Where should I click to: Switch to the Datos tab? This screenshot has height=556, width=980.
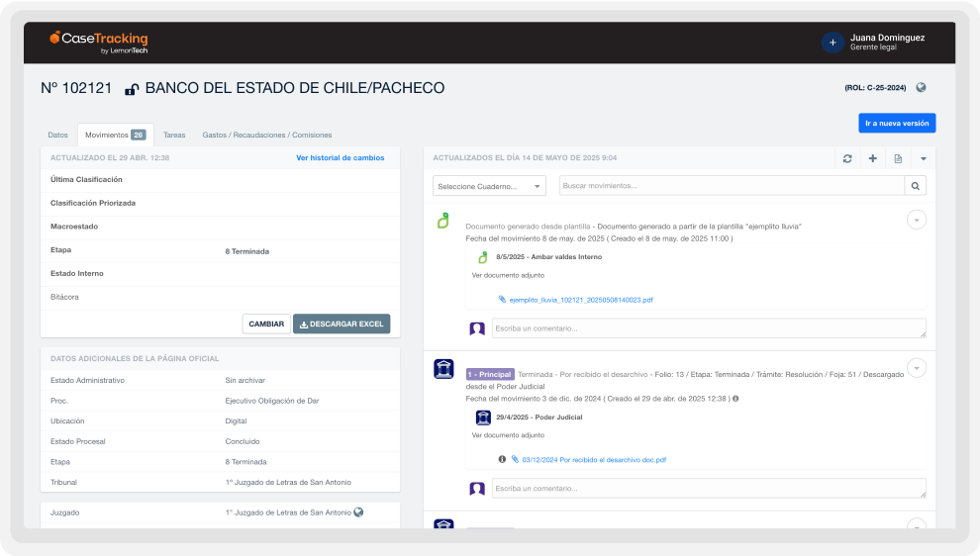click(x=58, y=135)
